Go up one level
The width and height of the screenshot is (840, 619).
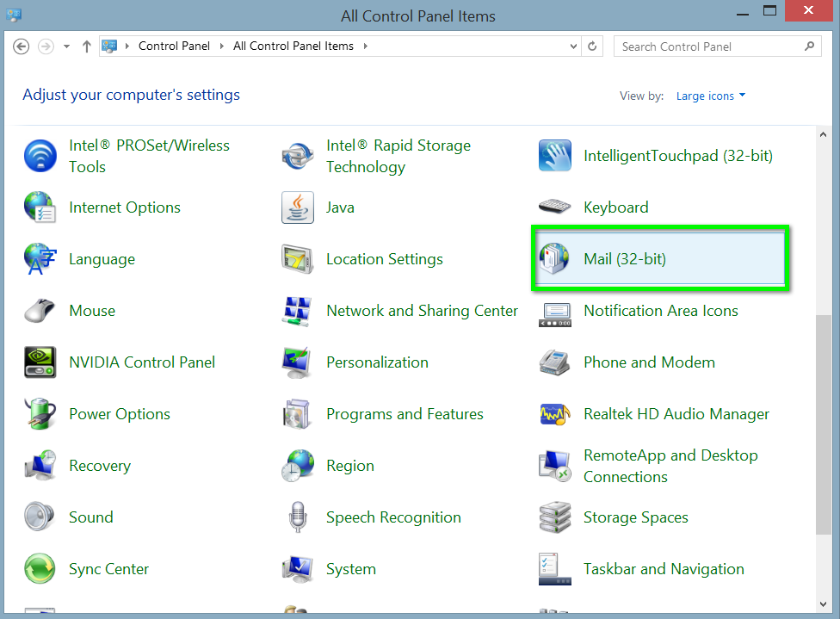pyautogui.click(x=86, y=46)
